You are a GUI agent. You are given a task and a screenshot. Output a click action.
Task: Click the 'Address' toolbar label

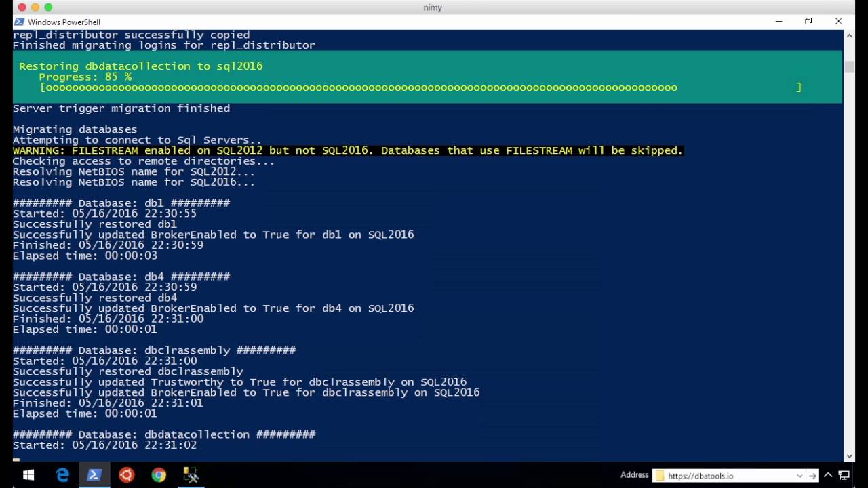pyautogui.click(x=635, y=475)
